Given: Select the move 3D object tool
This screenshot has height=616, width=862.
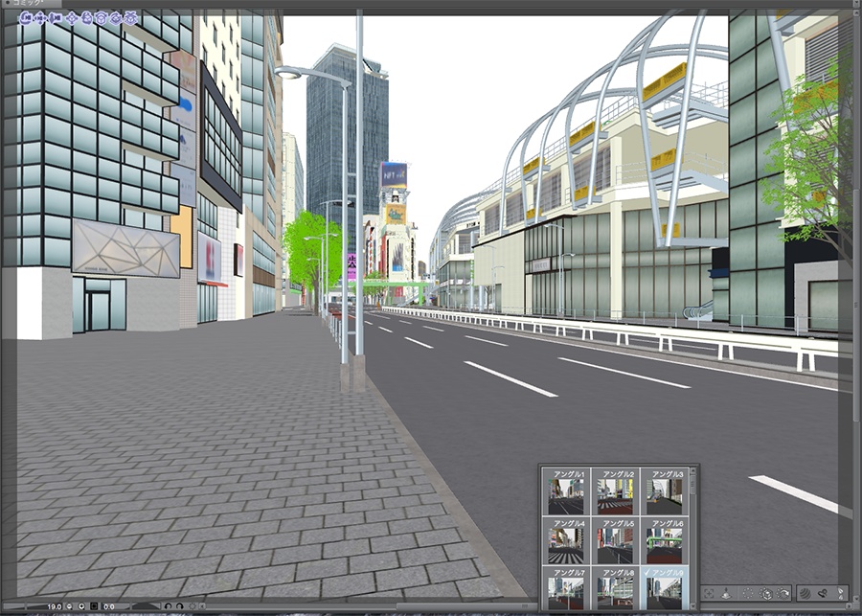Looking at the screenshot, I should click(x=73, y=17).
